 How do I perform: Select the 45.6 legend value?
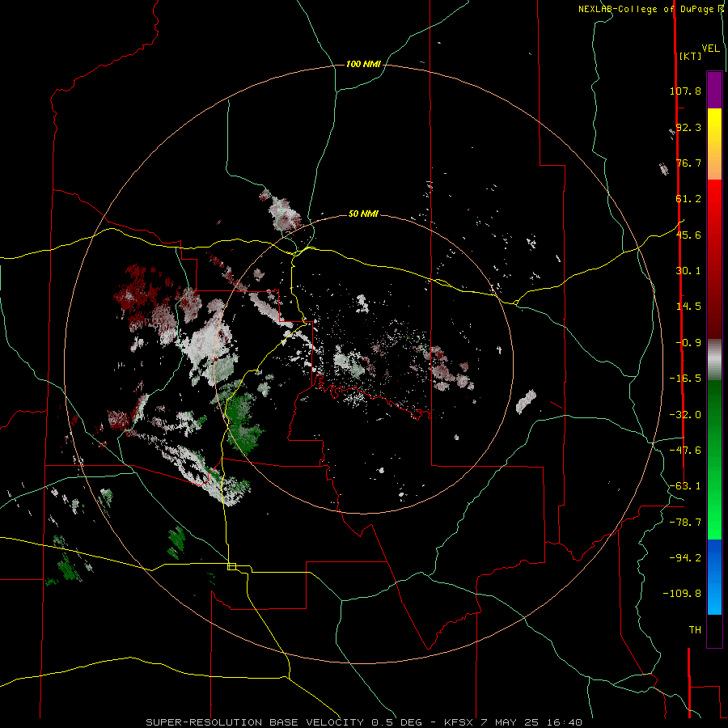click(688, 235)
